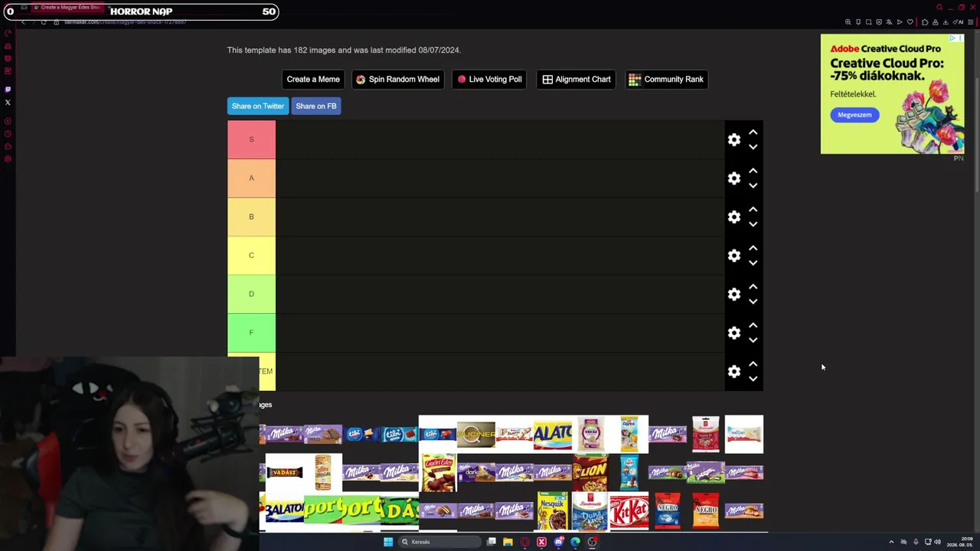Open the red X app in taskbar
Viewport: 980px width, 551px height.
pyautogui.click(x=541, y=542)
